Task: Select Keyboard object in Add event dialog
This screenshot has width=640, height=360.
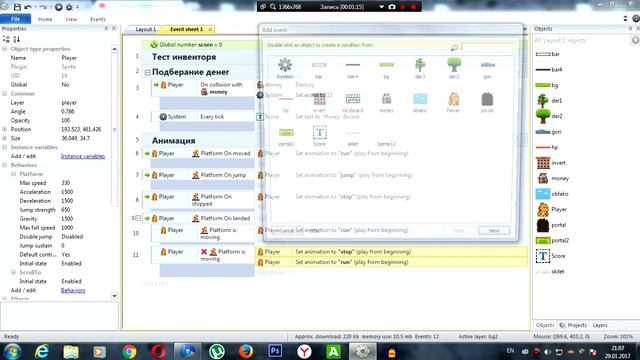Action: (353, 102)
